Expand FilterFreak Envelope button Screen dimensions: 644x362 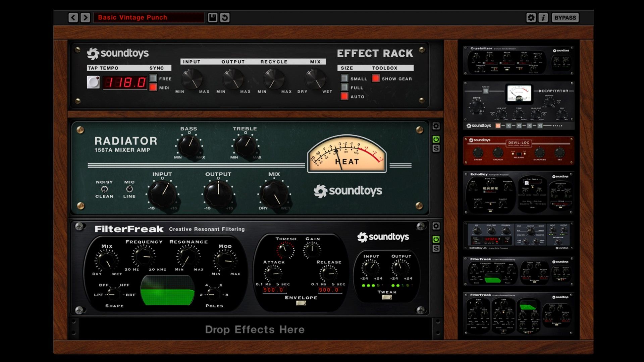[301, 303]
